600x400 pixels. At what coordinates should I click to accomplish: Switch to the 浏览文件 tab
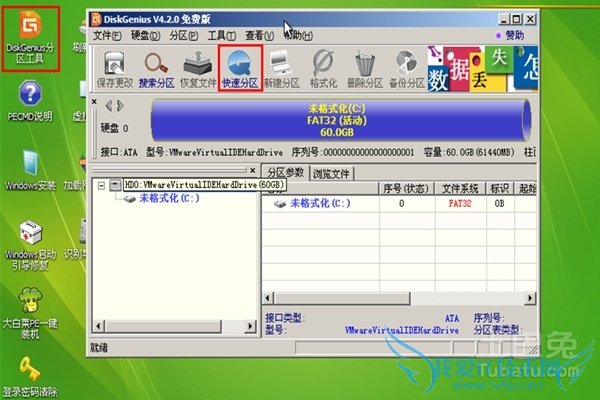point(331,174)
